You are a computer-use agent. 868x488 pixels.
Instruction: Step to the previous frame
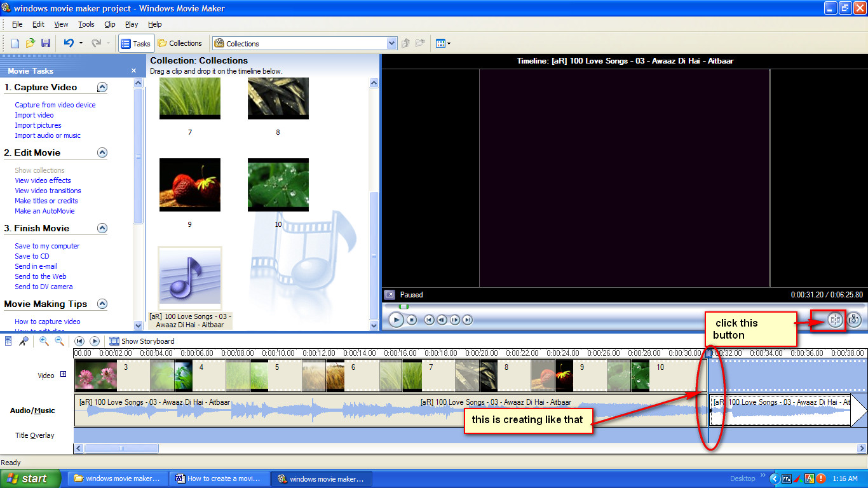(x=442, y=320)
